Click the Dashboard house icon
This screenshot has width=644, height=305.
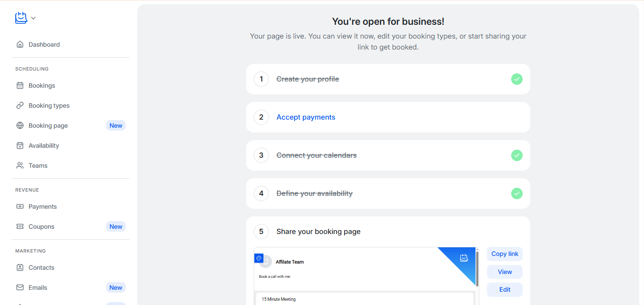(20, 44)
